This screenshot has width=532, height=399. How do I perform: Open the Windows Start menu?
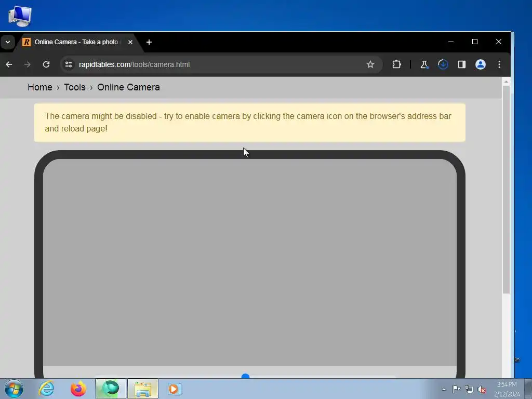coord(14,389)
